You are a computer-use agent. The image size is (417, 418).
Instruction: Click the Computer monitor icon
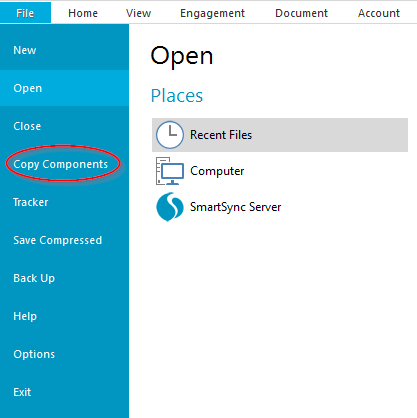click(x=170, y=171)
